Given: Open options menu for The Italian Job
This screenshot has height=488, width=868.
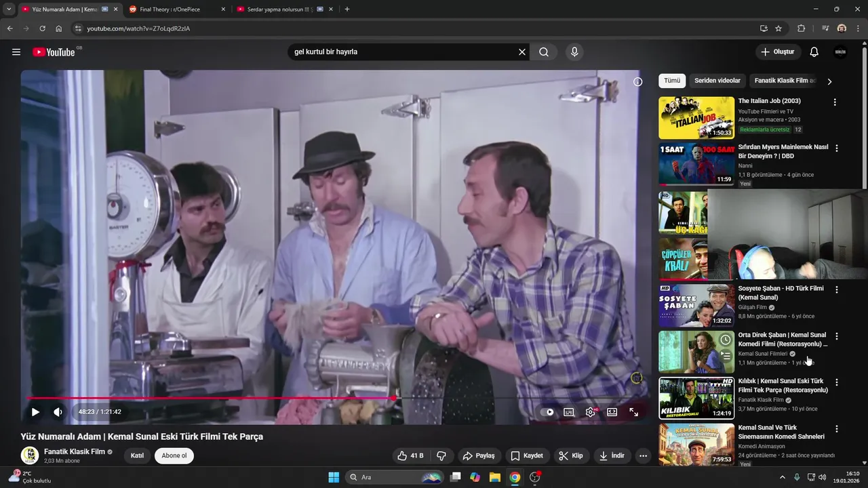Looking at the screenshot, I should point(835,102).
